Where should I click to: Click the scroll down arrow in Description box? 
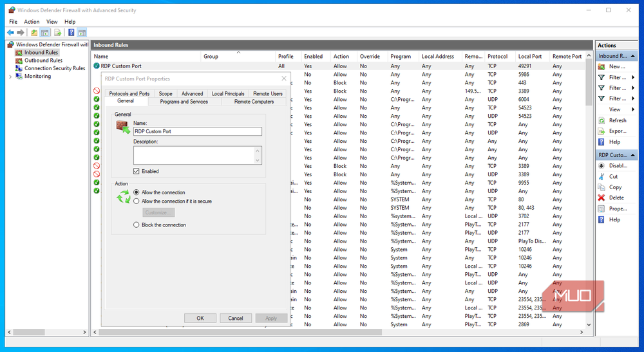(x=258, y=160)
